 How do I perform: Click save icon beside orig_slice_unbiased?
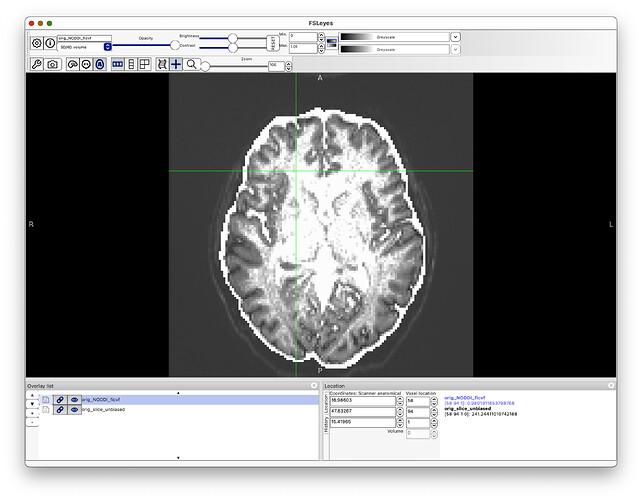tap(46, 410)
